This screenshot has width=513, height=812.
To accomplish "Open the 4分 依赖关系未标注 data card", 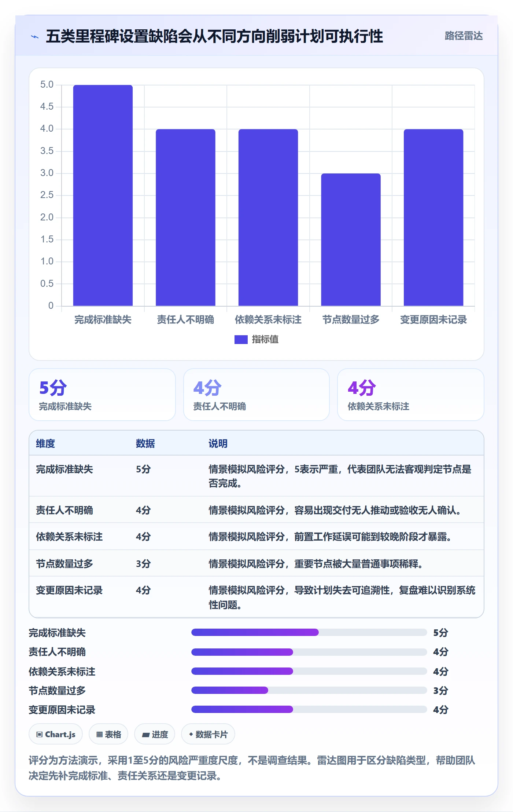I will pos(411,395).
